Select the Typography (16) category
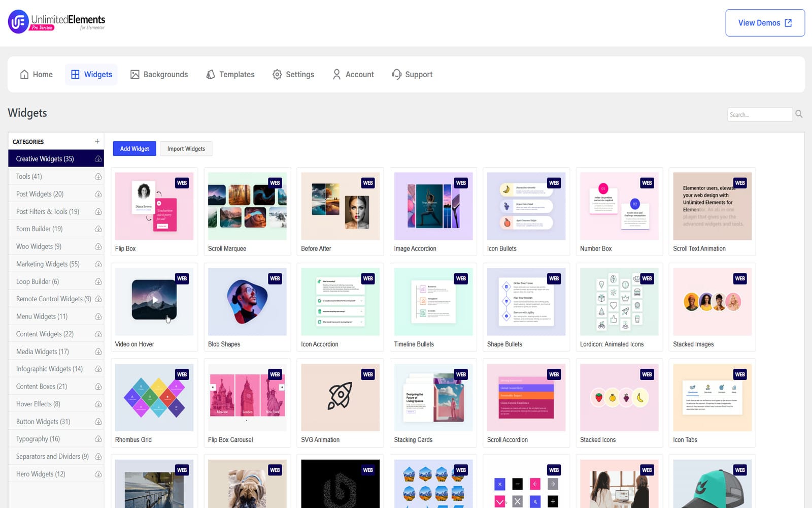812x508 pixels. pyautogui.click(x=56, y=439)
